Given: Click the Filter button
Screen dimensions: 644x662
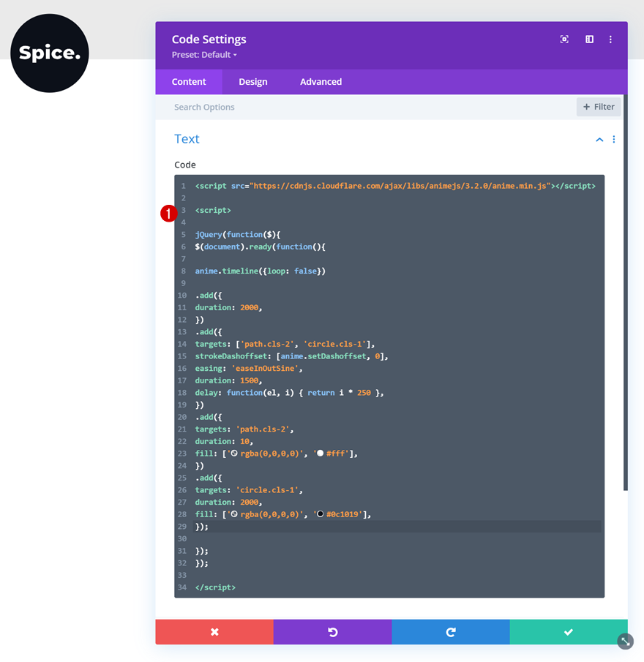Looking at the screenshot, I should coord(599,107).
